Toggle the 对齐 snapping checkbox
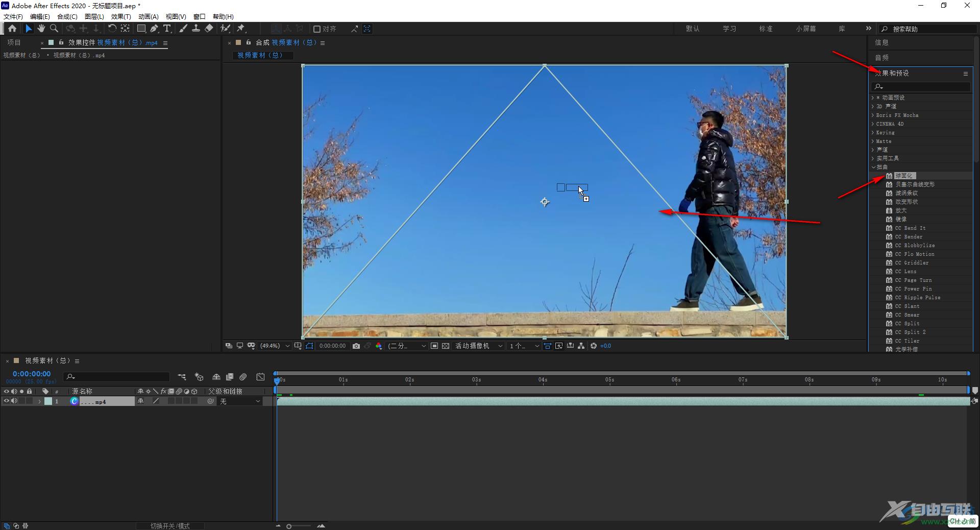980x530 pixels. point(317,29)
